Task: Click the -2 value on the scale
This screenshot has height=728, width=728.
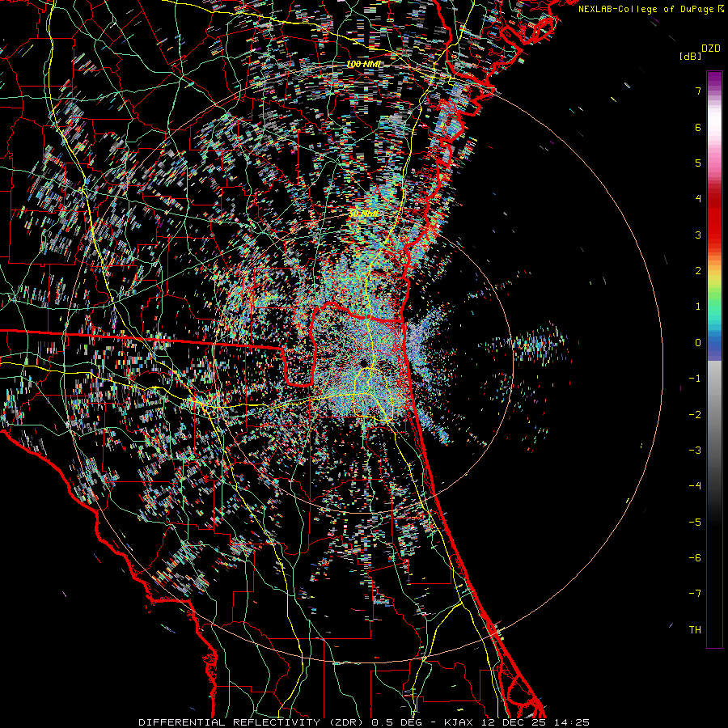Action: point(695,415)
